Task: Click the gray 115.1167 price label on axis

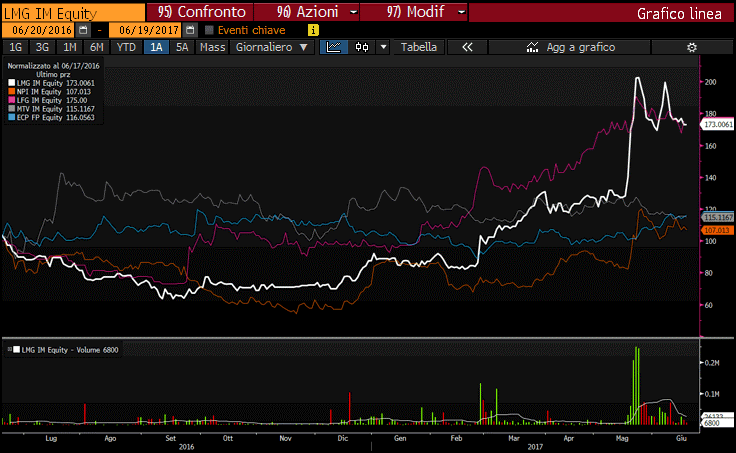Action: (717, 217)
